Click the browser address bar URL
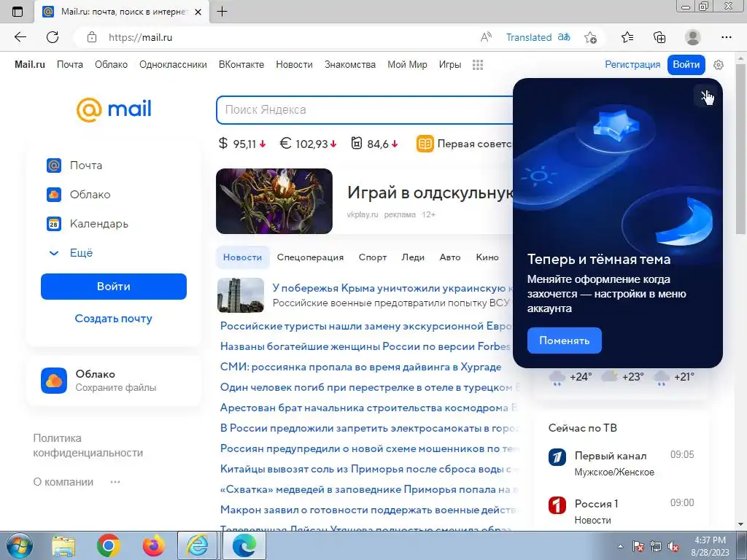Screen dimensions: 747x560 click(x=141, y=37)
